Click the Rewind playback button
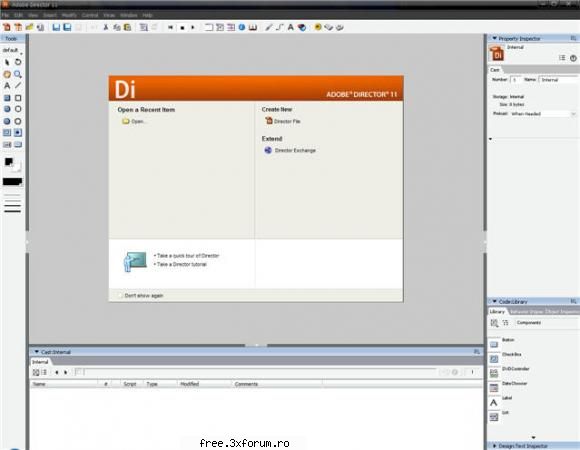This screenshot has height=450, width=580. coord(171,27)
